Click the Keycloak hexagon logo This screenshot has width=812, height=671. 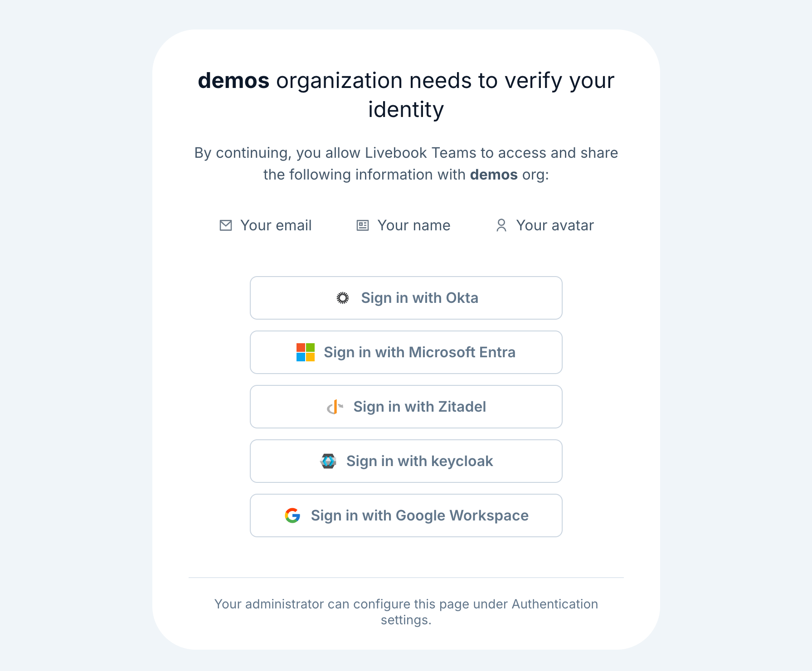click(x=328, y=461)
